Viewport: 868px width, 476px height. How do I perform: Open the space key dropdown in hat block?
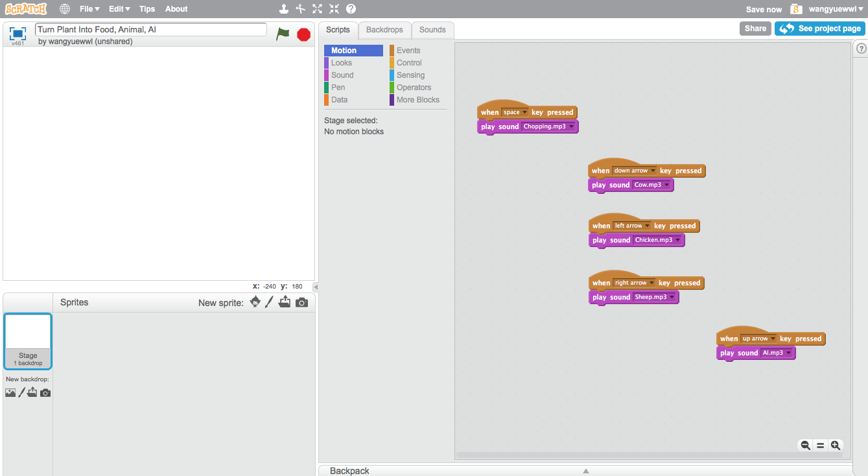[x=525, y=113]
